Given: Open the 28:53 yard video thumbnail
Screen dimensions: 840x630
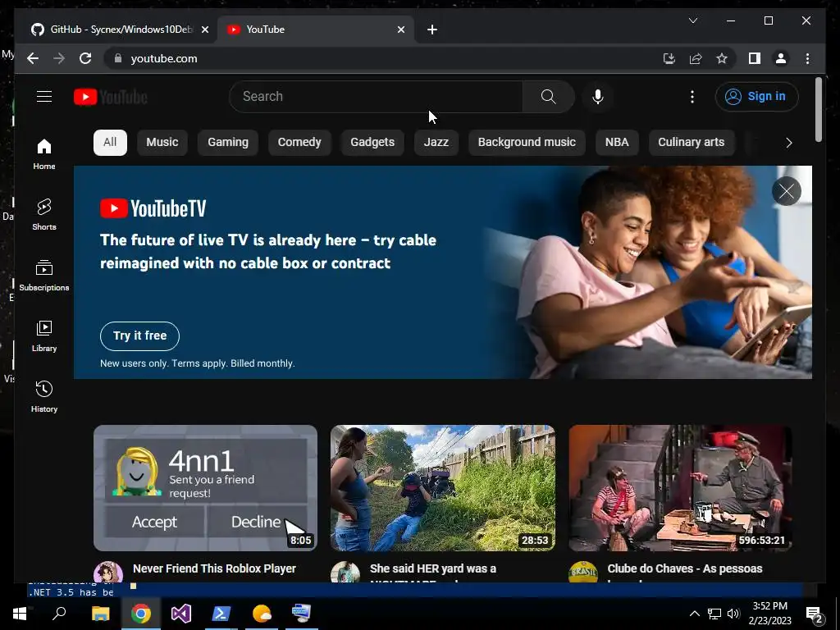Looking at the screenshot, I should pyautogui.click(x=442, y=488).
